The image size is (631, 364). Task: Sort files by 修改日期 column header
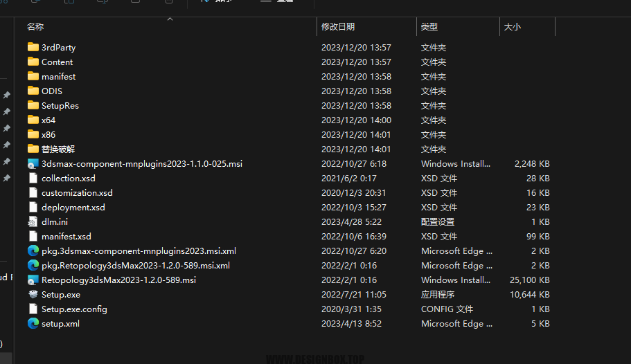(337, 27)
